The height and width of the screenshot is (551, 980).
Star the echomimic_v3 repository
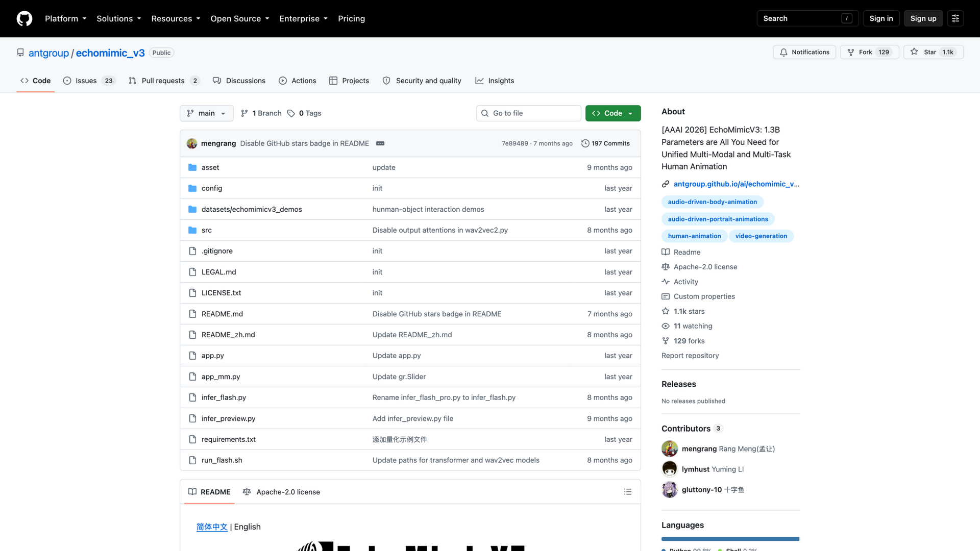[933, 52]
